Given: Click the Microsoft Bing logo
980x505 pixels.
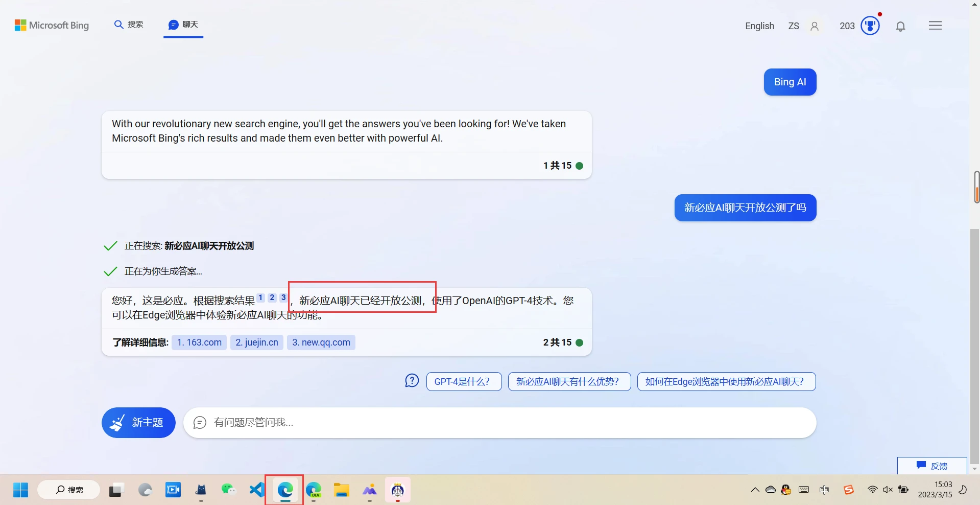Looking at the screenshot, I should (x=52, y=25).
